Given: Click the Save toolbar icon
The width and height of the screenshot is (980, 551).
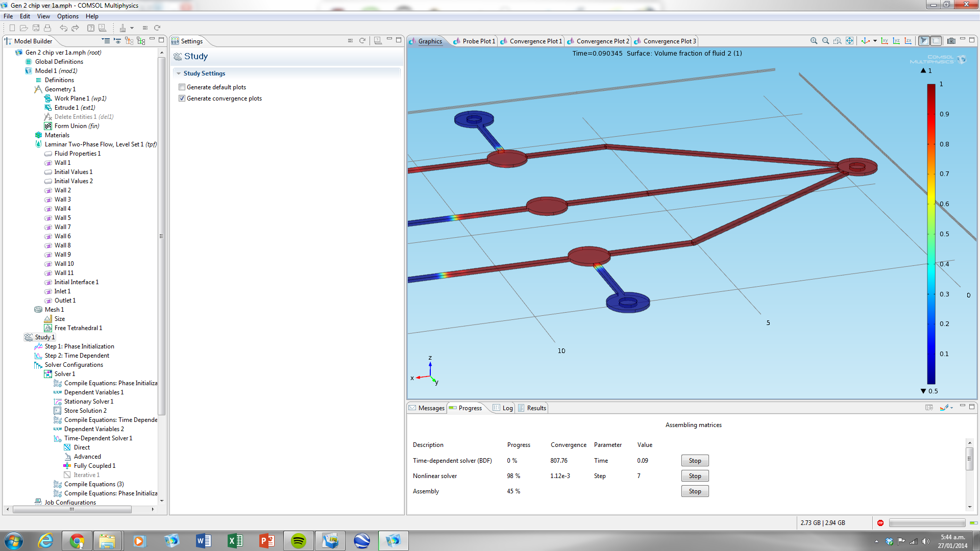Looking at the screenshot, I should (x=36, y=28).
